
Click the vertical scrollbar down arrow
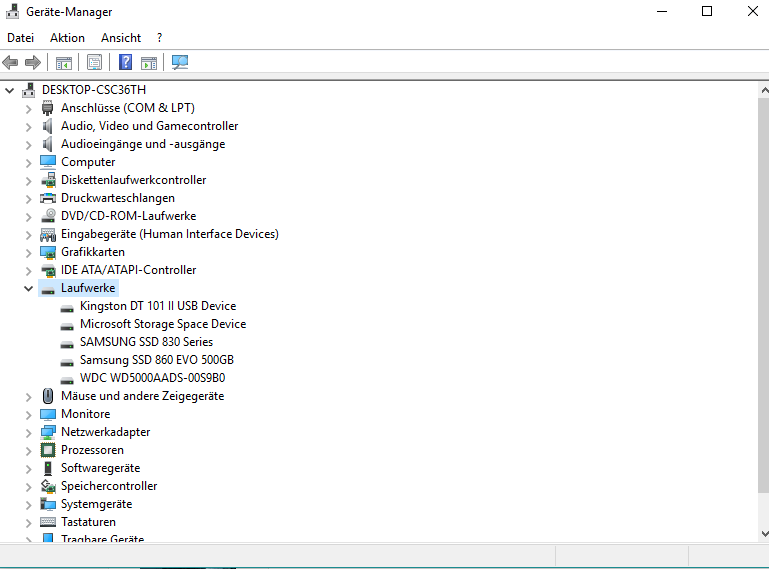click(x=764, y=534)
